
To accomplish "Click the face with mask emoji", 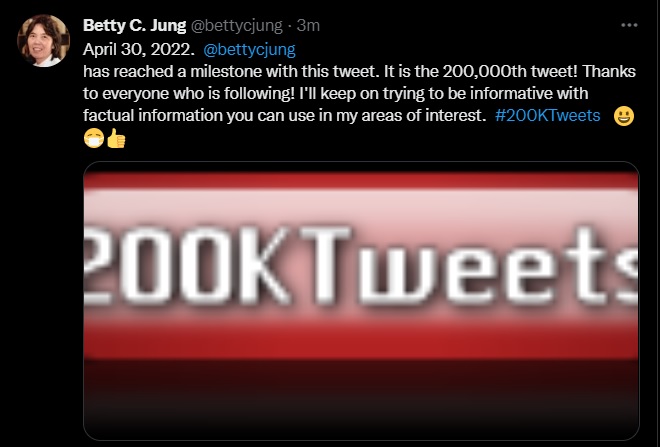I will [x=94, y=139].
